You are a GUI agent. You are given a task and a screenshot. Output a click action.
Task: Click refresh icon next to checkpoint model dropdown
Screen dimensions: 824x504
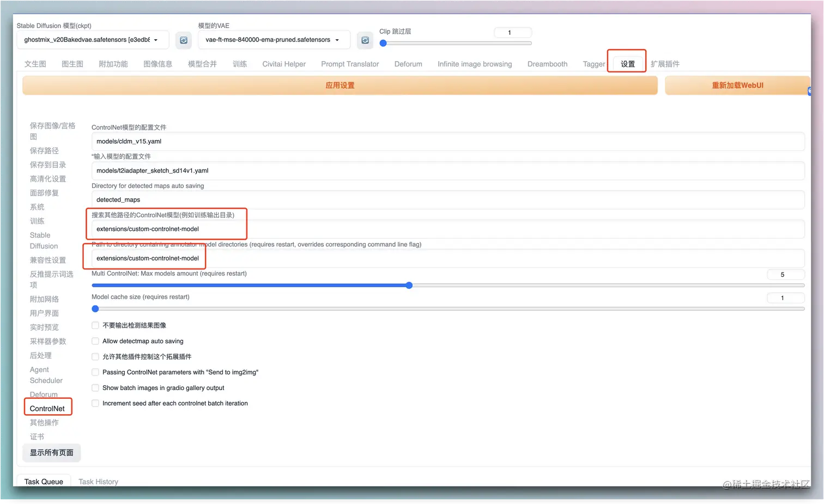[x=184, y=40]
